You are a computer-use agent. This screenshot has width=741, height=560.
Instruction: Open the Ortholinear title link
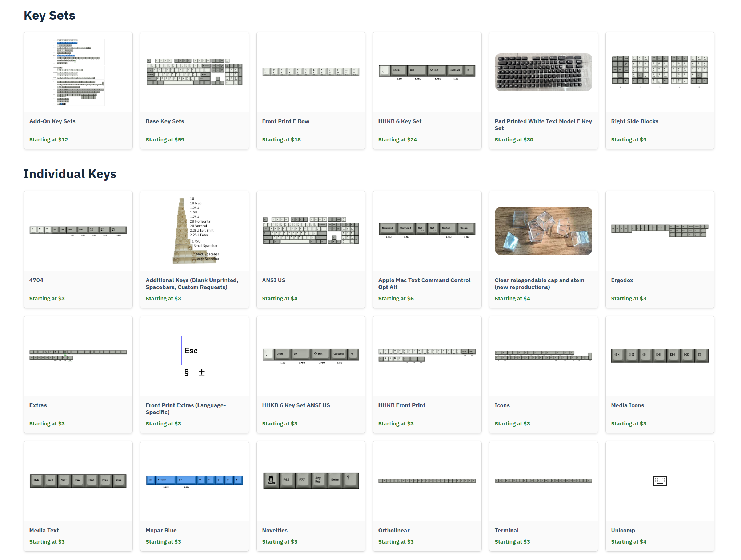click(x=394, y=531)
